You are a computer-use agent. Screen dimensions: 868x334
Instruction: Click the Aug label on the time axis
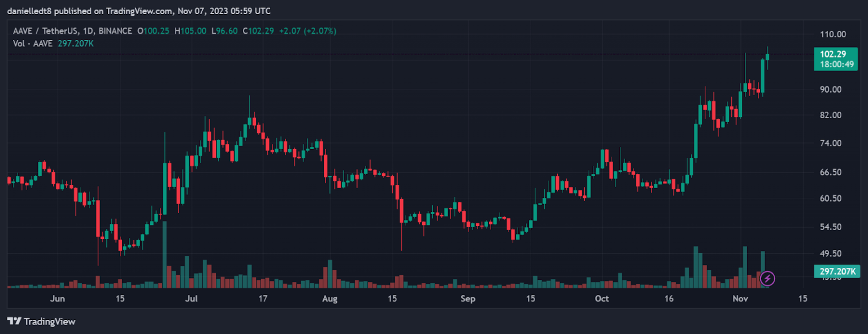point(329,298)
